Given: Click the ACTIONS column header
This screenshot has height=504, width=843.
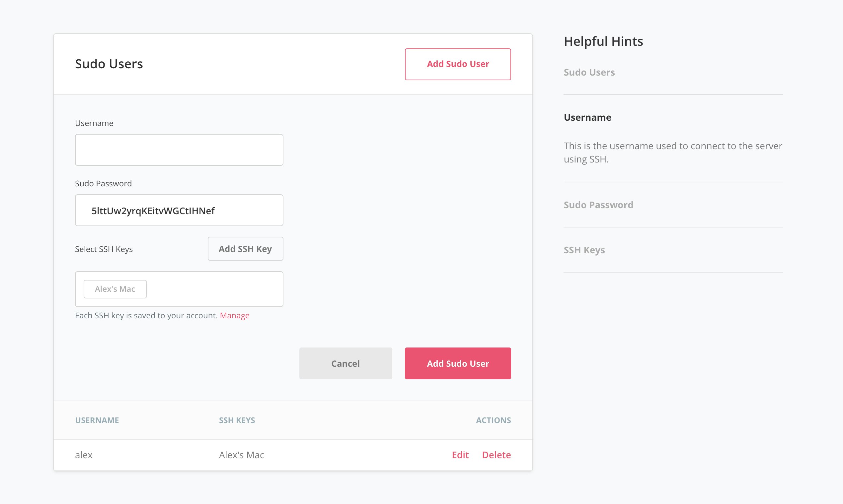Looking at the screenshot, I should (493, 420).
